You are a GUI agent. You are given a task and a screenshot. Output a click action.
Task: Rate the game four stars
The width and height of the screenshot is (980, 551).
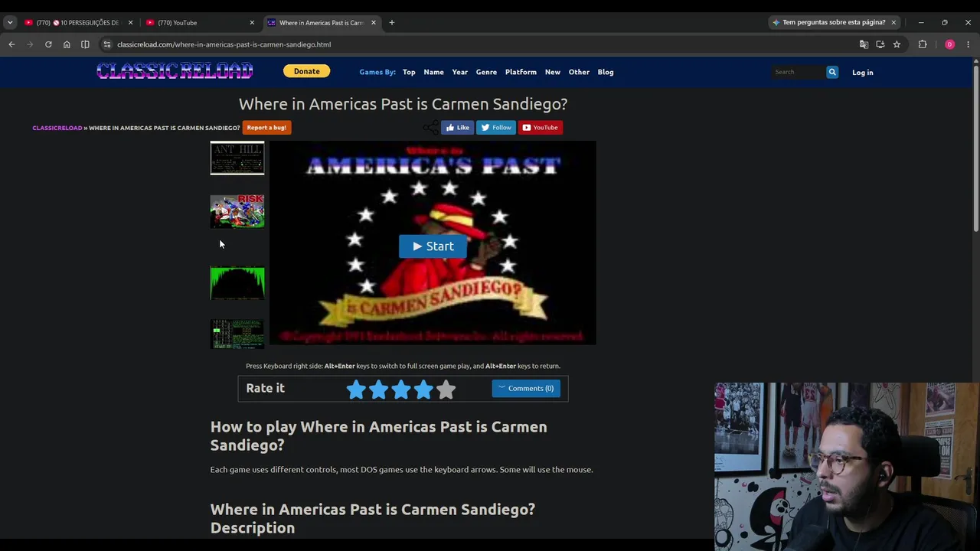click(423, 390)
